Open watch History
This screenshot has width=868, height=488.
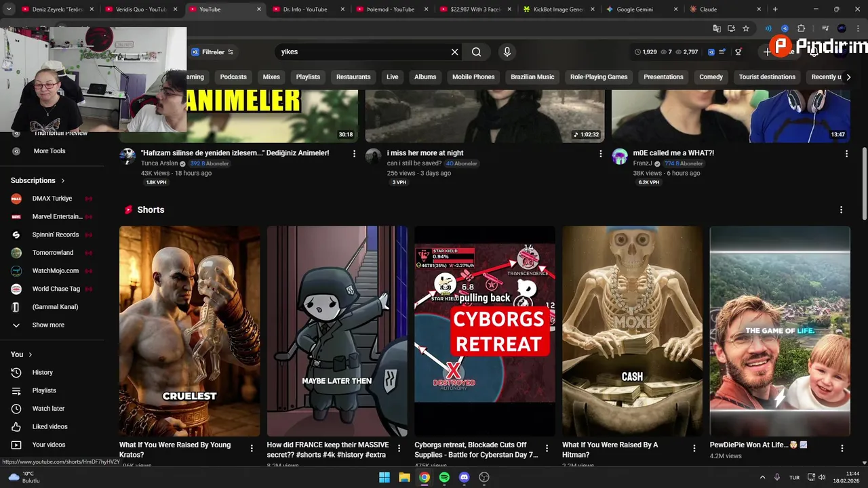tap(42, 373)
